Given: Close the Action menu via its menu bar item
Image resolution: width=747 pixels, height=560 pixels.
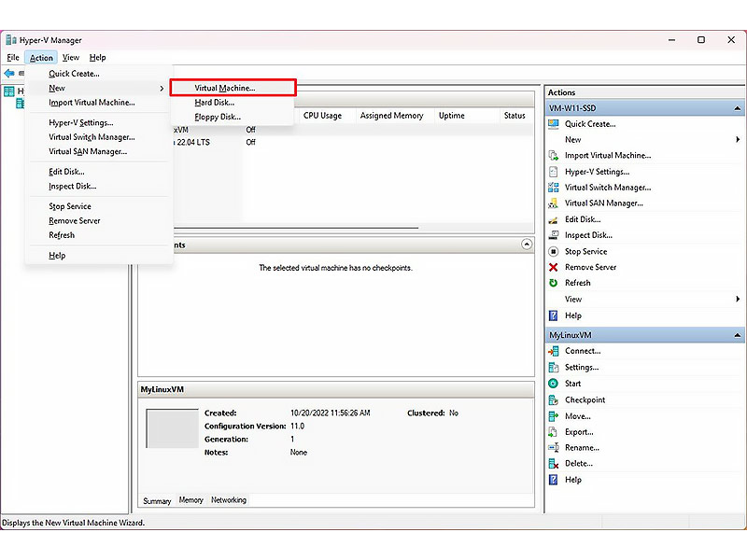Looking at the screenshot, I should point(41,58).
